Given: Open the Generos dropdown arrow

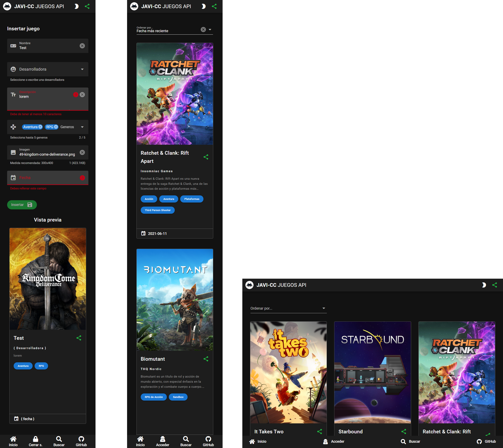Looking at the screenshot, I should coord(82,127).
